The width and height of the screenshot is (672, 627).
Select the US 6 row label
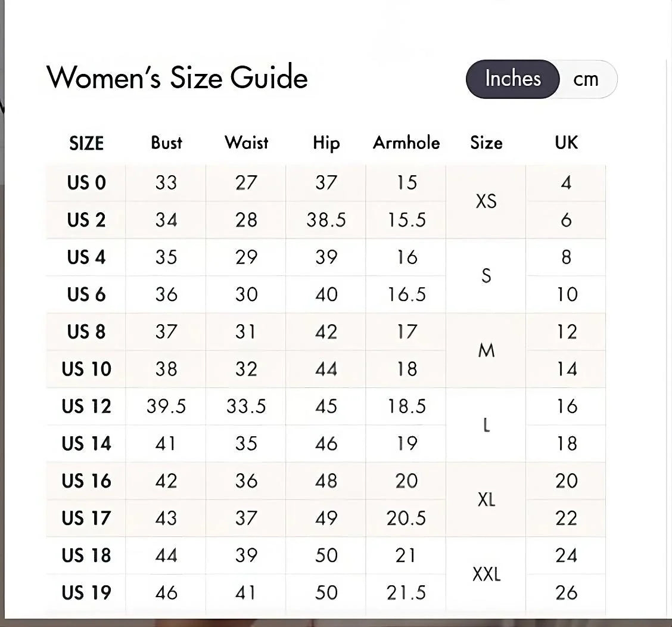click(86, 294)
